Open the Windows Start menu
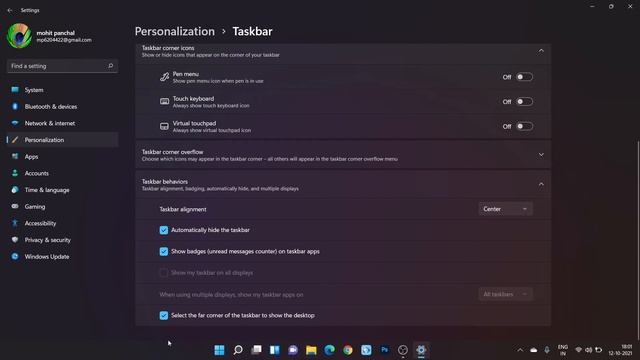Viewport: 640px width, 360px height. pos(219,350)
